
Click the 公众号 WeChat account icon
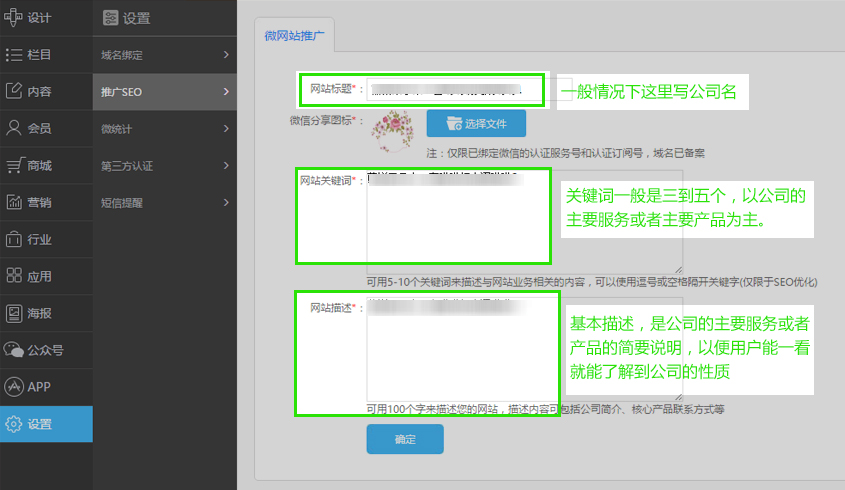point(14,350)
